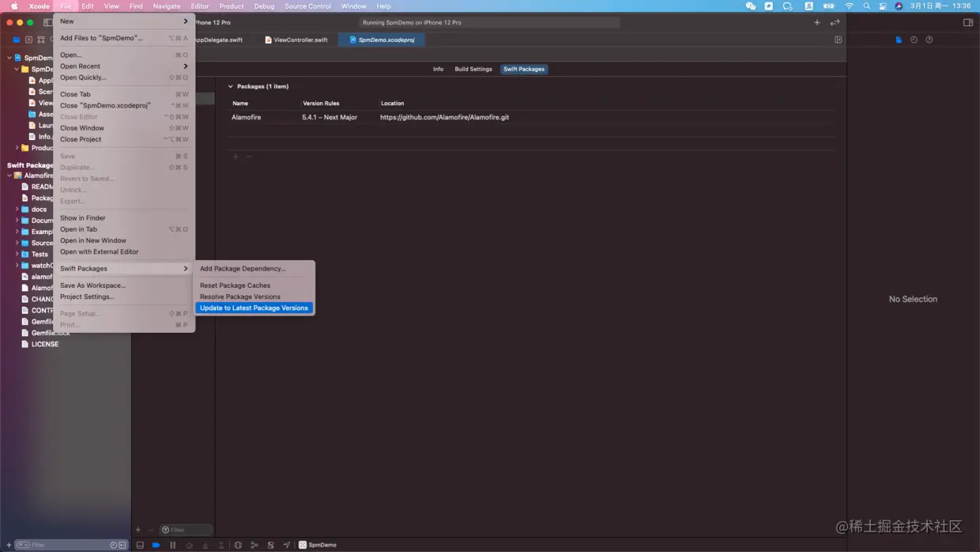Open the New submenu
The image size is (980, 552).
coord(124,21)
